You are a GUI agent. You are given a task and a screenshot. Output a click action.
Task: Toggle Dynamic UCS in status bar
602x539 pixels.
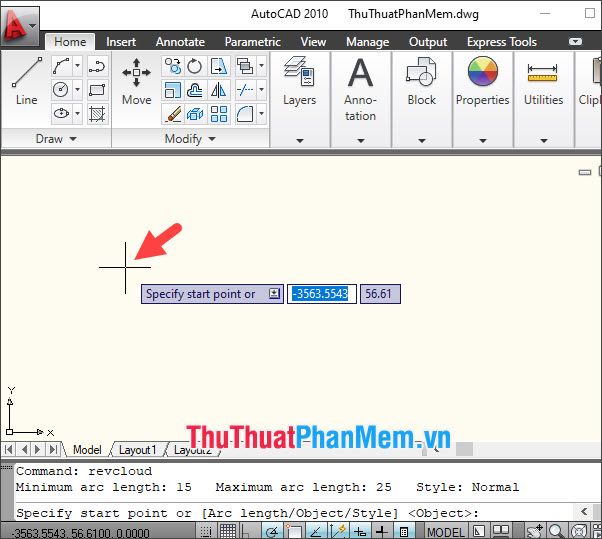tap(338, 531)
